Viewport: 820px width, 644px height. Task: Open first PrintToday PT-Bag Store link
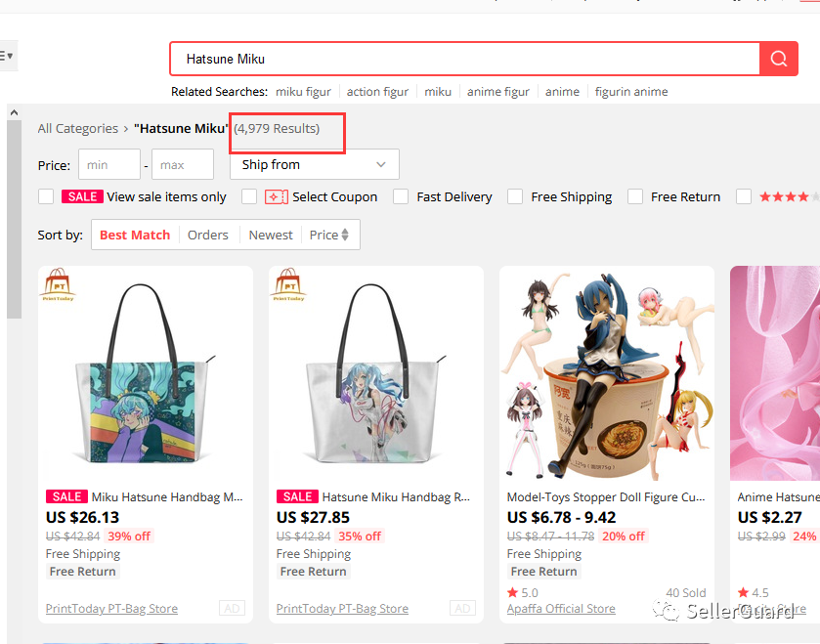coord(112,609)
